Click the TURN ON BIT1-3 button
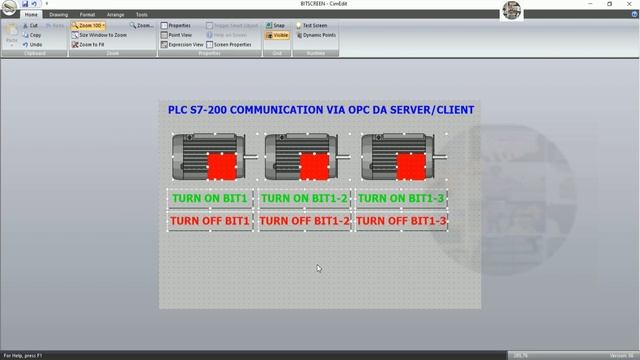The height and width of the screenshot is (360, 640). pos(401,198)
